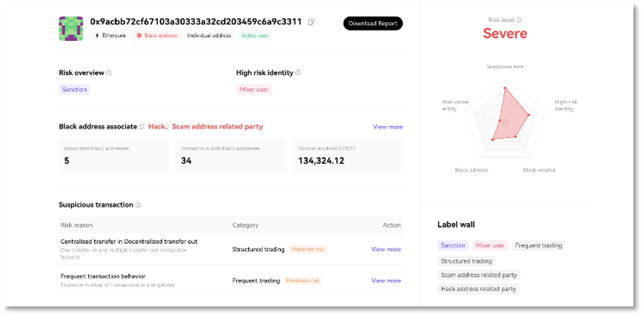The image size is (644, 317).
Task: Click Scam address related party label
Action: [x=479, y=275]
